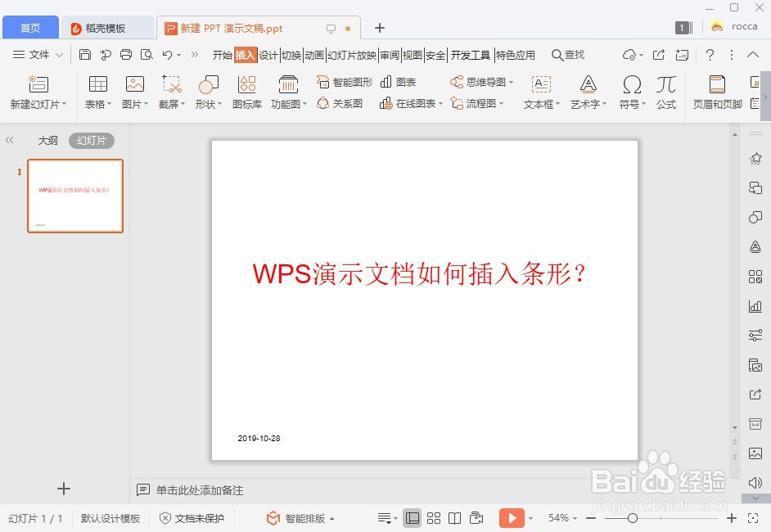Open the 形状 shapes gallery
The height and width of the screenshot is (532, 771).
(x=209, y=92)
